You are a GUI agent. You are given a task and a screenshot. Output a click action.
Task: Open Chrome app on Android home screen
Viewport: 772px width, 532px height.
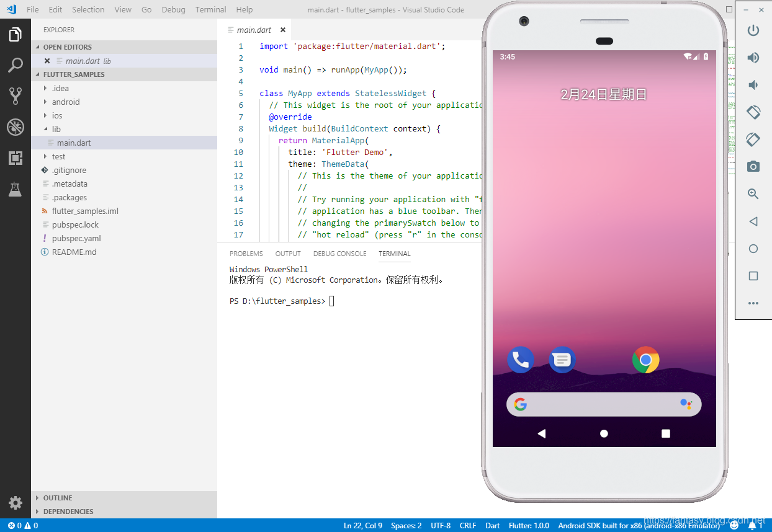(645, 360)
